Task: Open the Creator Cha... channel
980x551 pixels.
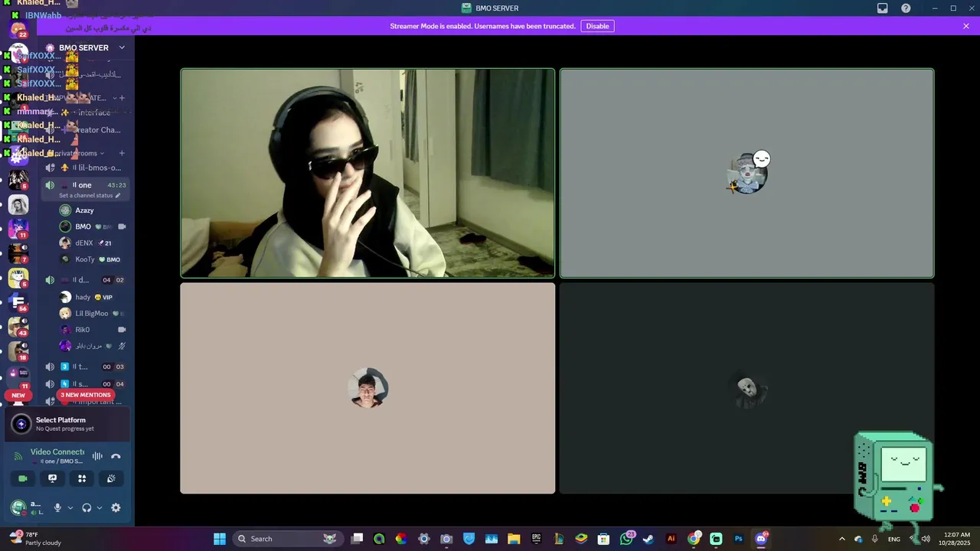Action: click(84, 130)
